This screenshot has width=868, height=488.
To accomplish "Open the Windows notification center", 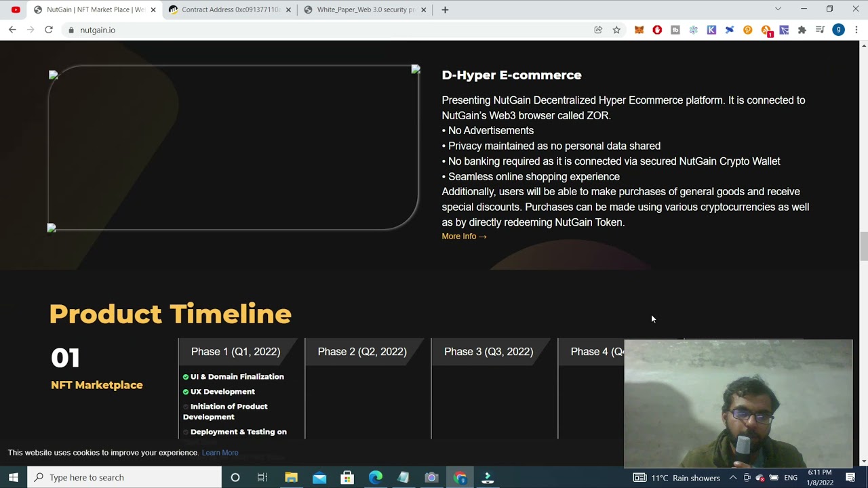I will (x=850, y=478).
